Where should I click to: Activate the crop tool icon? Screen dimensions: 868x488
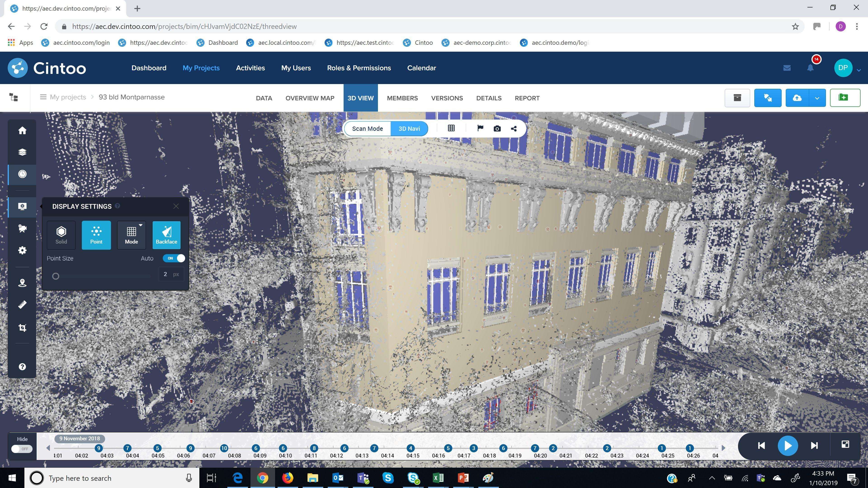coord(22,328)
